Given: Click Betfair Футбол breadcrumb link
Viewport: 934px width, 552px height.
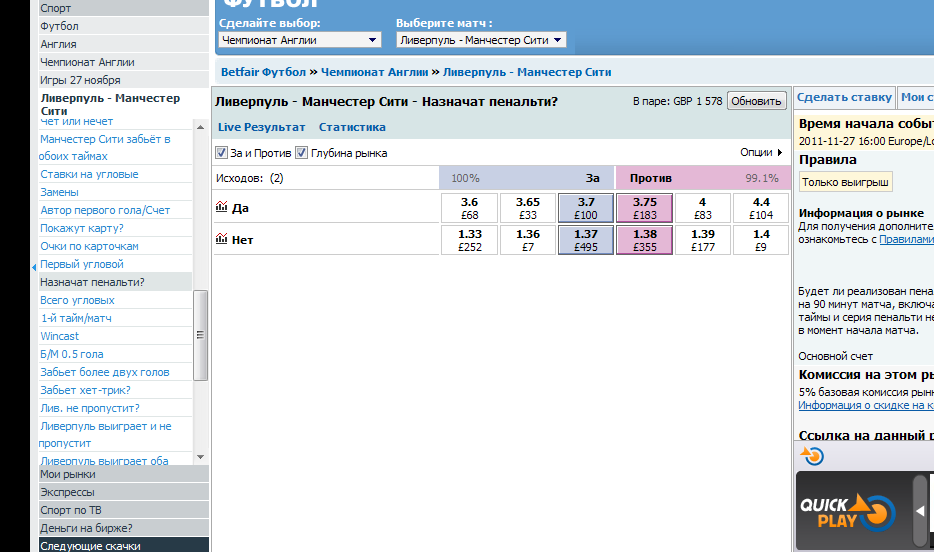Looking at the screenshot, I should click(263, 72).
